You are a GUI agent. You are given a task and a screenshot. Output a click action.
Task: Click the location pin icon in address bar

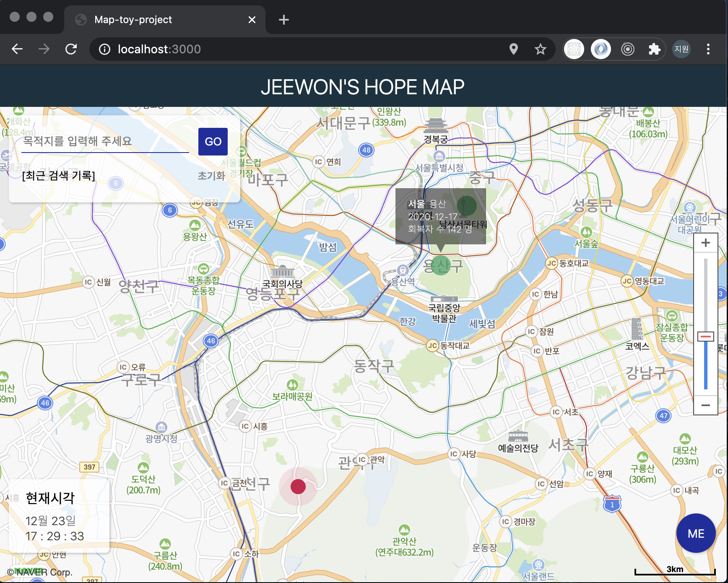pos(514,49)
